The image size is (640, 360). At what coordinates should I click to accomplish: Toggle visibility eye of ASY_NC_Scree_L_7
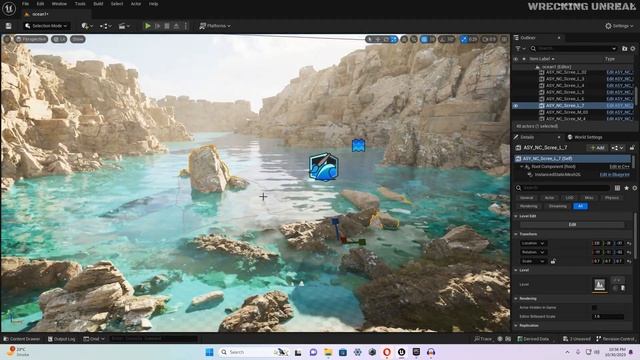click(x=516, y=106)
